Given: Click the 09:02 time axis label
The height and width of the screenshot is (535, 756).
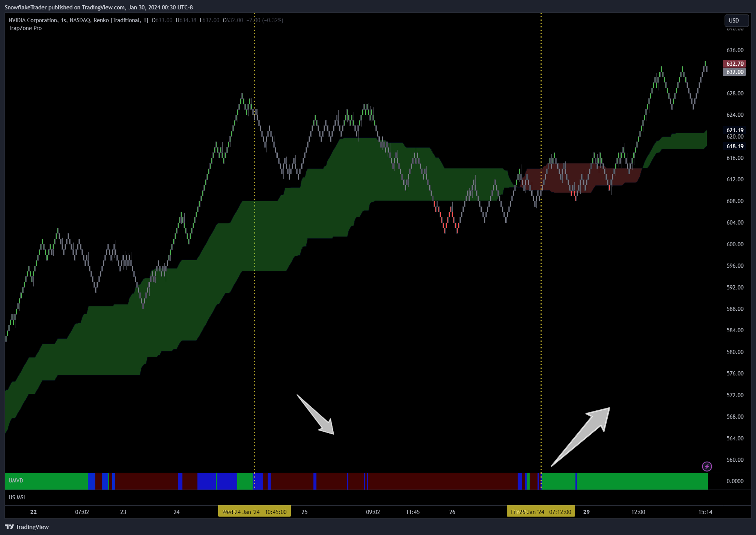Looking at the screenshot, I should (x=373, y=512).
